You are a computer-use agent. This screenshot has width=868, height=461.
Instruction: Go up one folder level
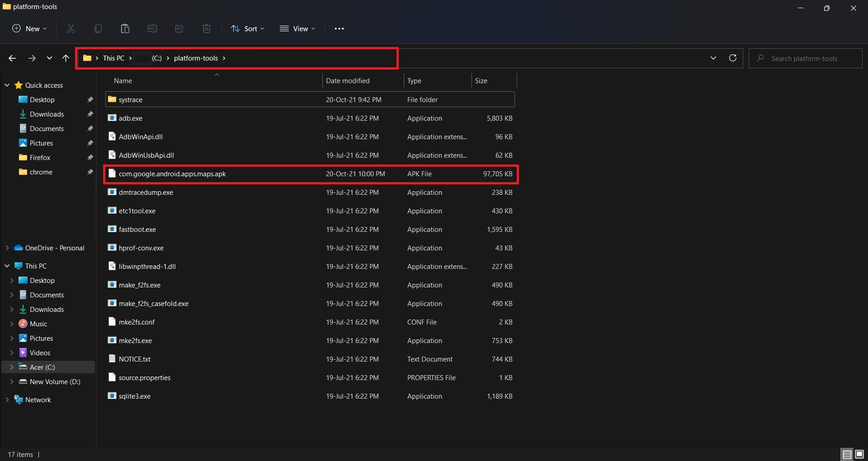66,58
